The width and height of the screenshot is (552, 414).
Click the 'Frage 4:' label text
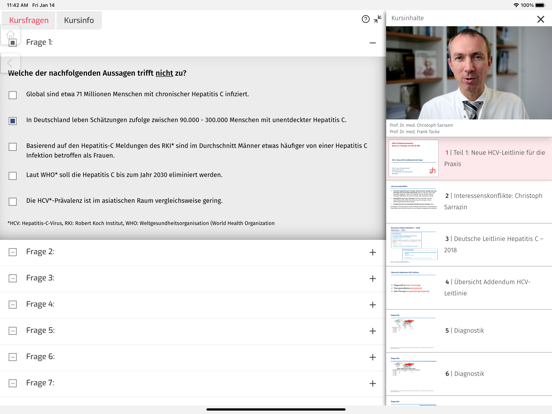tap(40, 304)
